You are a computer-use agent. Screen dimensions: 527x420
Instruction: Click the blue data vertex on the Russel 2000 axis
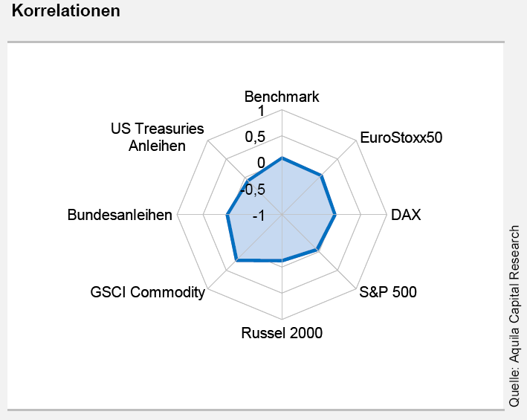(x=282, y=261)
